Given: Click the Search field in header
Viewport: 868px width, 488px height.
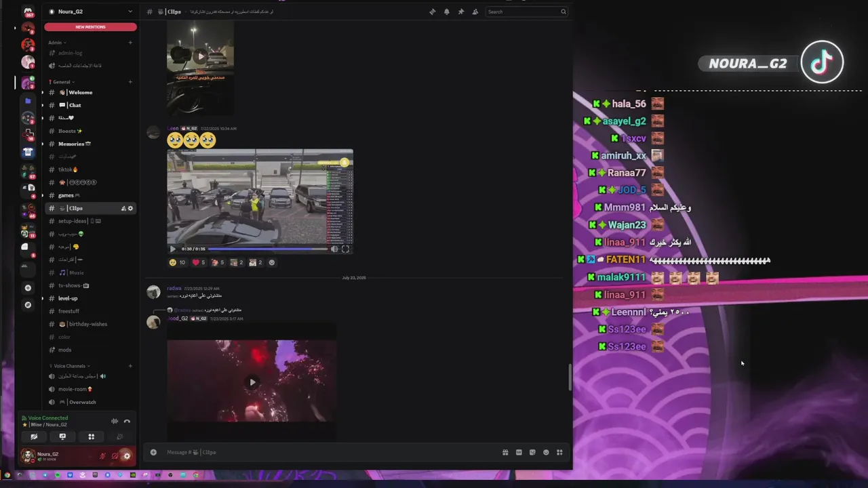Looking at the screenshot, I should [x=527, y=12].
